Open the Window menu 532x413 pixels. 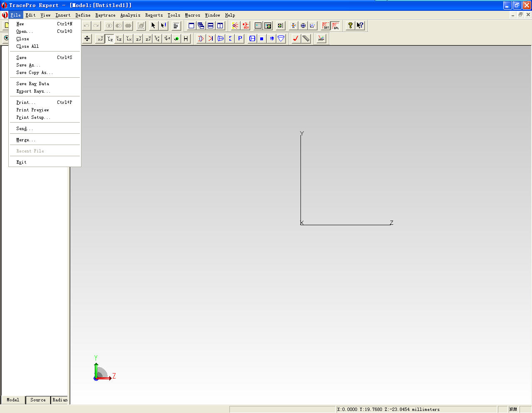[x=212, y=15]
